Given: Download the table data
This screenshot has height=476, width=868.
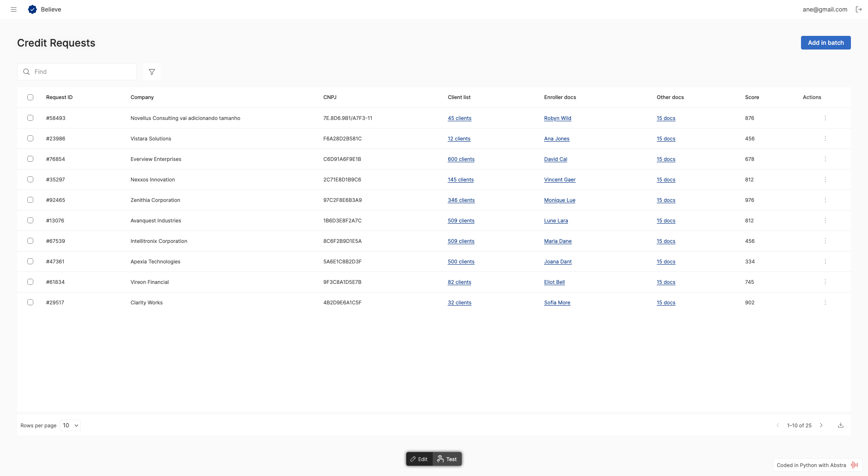Looking at the screenshot, I should coord(841,425).
